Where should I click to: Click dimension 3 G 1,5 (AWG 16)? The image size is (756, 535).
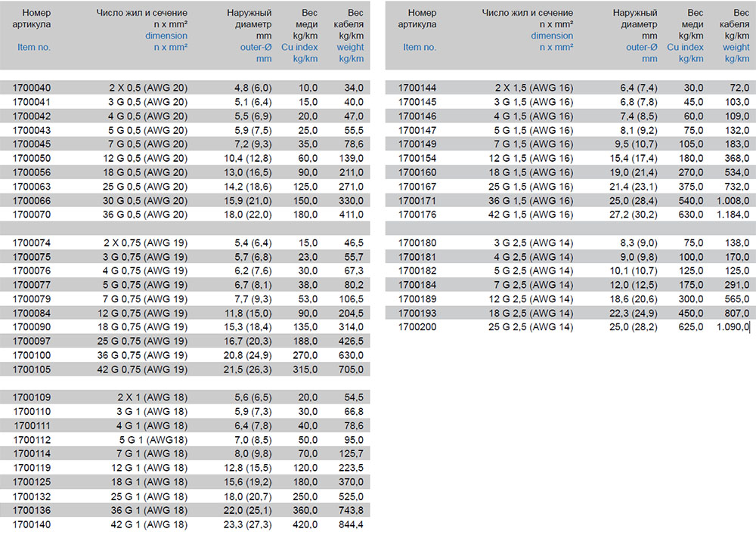point(534,102)
